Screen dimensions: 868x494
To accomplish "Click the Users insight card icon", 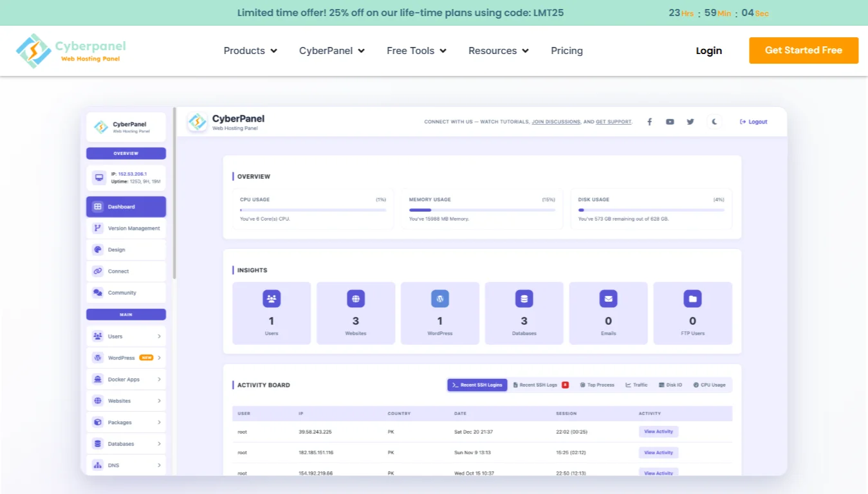I will [272, 298].
